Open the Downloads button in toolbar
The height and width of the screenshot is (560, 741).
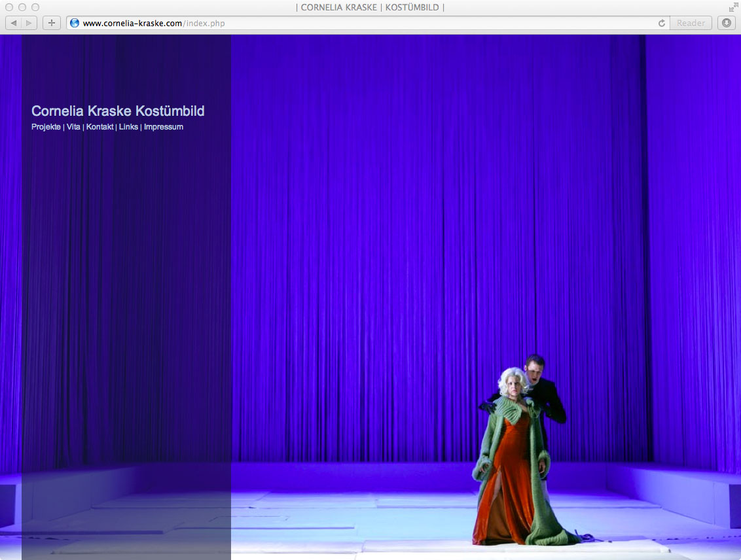point(727,23)
